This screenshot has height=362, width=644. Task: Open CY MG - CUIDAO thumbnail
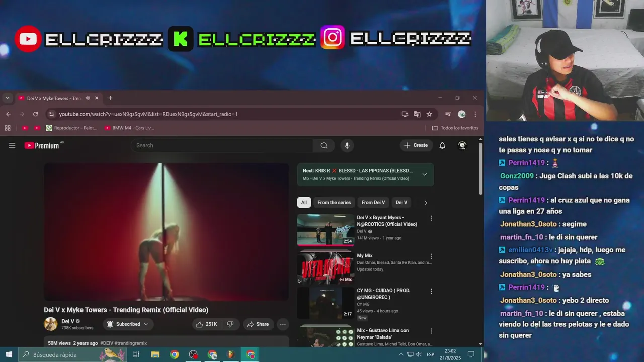(326, 303)
